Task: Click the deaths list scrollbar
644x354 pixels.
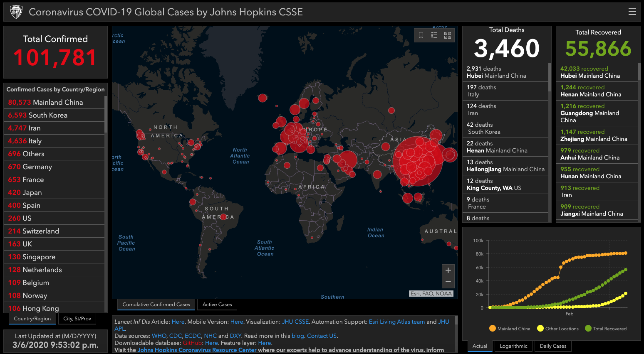Action: pyautogui.click(x=550, y=77)
